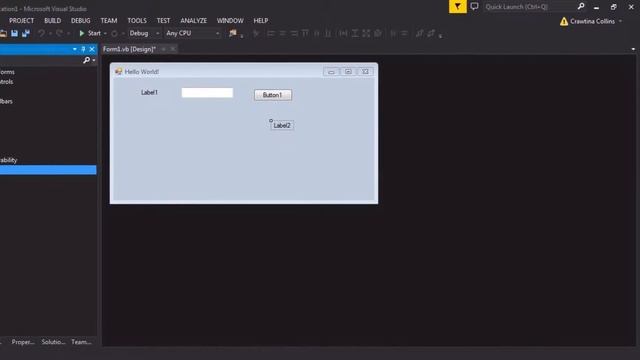The width and height of the screenshot is (640, 360).
Task: Select Label2 on the form designer
Action: pos(282,125)
